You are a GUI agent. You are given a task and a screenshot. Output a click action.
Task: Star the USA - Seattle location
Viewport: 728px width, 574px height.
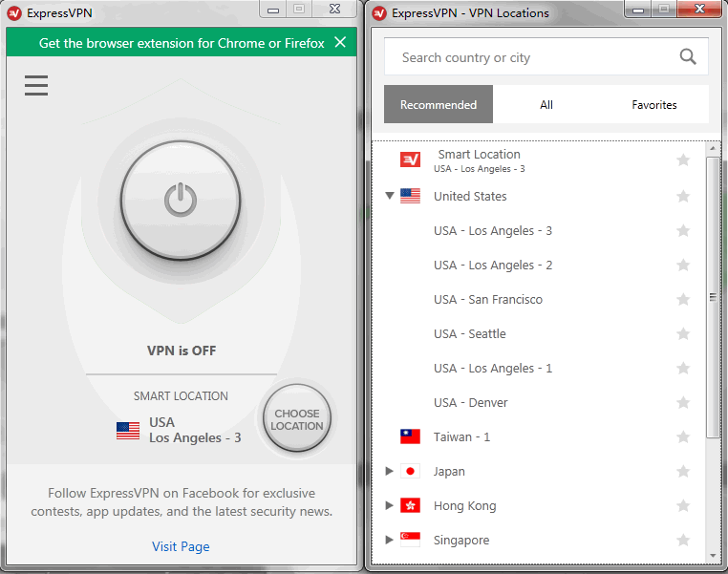click(683, 334)
